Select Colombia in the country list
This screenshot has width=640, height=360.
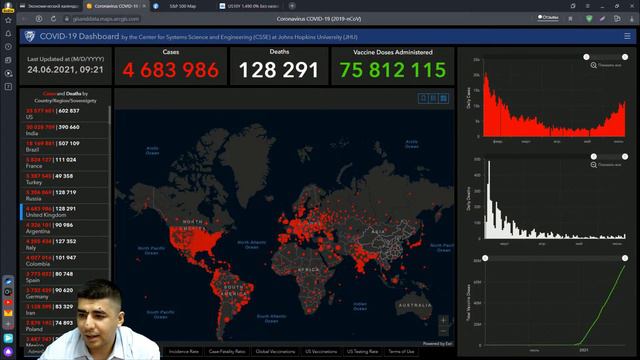(x=65, y=261)
